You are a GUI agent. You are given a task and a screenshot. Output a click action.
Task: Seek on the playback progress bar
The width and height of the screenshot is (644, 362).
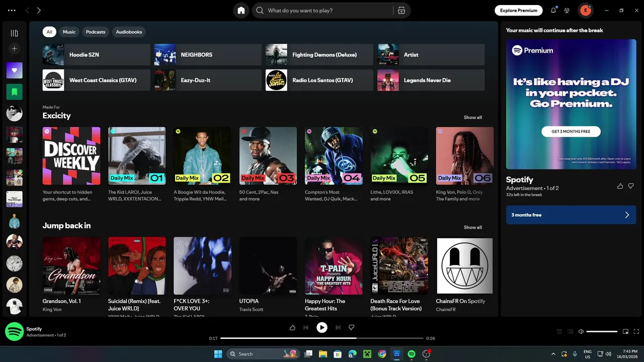point(322,338)
